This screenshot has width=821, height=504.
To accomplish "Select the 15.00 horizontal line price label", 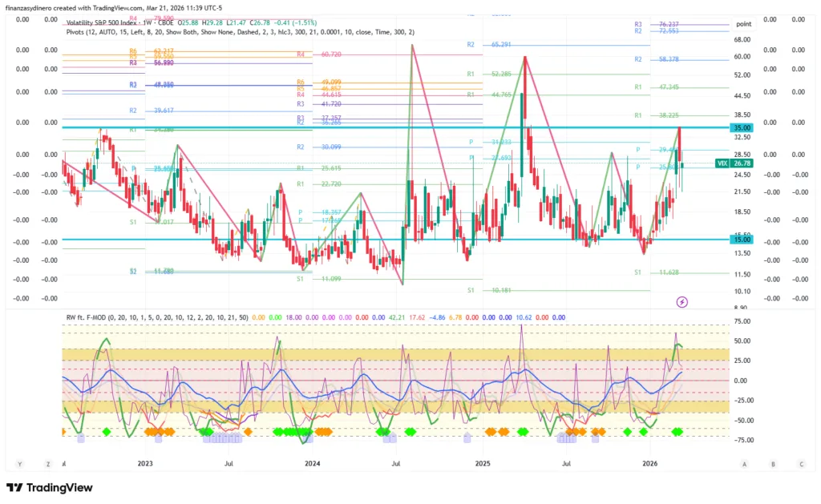I will tap(741, 239).
